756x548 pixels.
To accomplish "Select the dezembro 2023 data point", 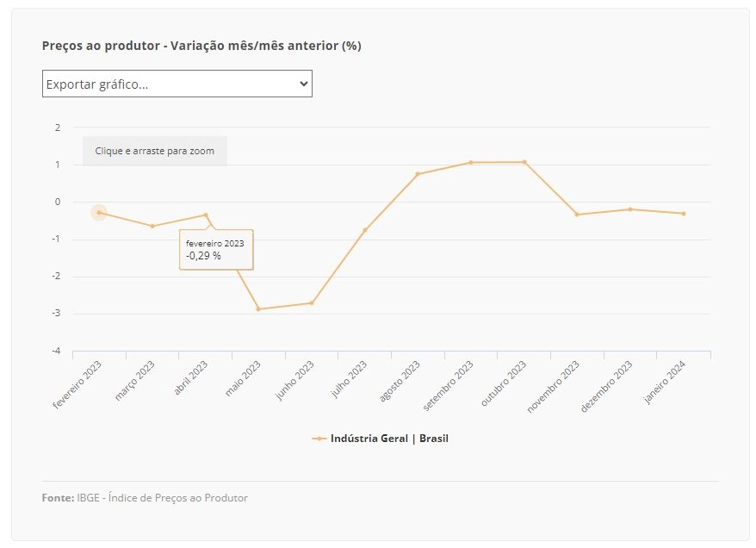I will 630,209.
